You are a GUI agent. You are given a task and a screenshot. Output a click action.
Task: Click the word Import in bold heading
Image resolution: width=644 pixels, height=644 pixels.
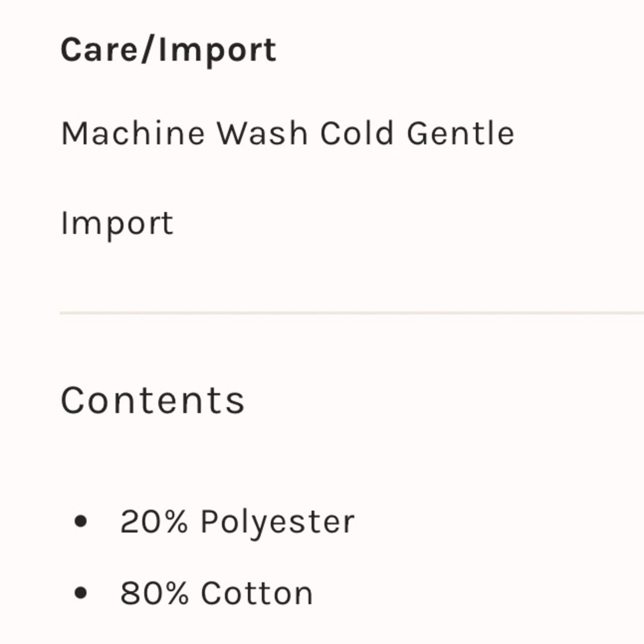tap(218, 52)
